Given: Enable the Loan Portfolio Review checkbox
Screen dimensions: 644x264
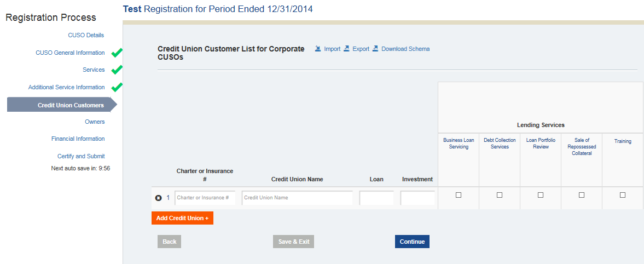Looking at the screenshot, I should (x=541, y=195).
